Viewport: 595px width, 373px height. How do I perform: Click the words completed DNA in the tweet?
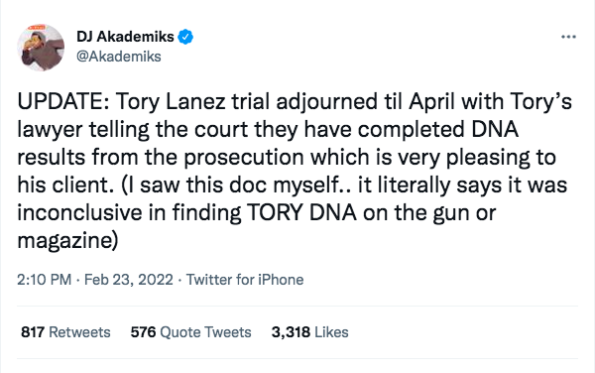coord(438,130)
